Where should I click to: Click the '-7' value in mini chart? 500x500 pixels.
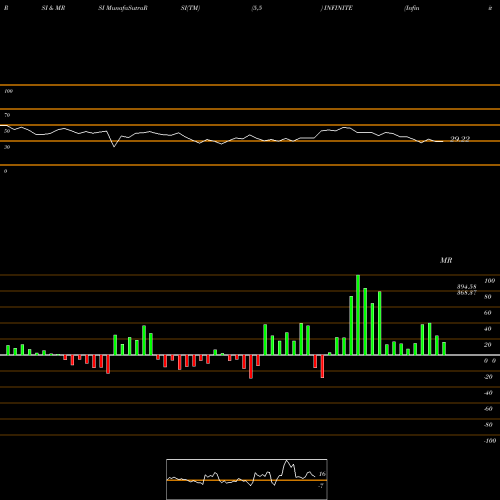click(321, 486)
